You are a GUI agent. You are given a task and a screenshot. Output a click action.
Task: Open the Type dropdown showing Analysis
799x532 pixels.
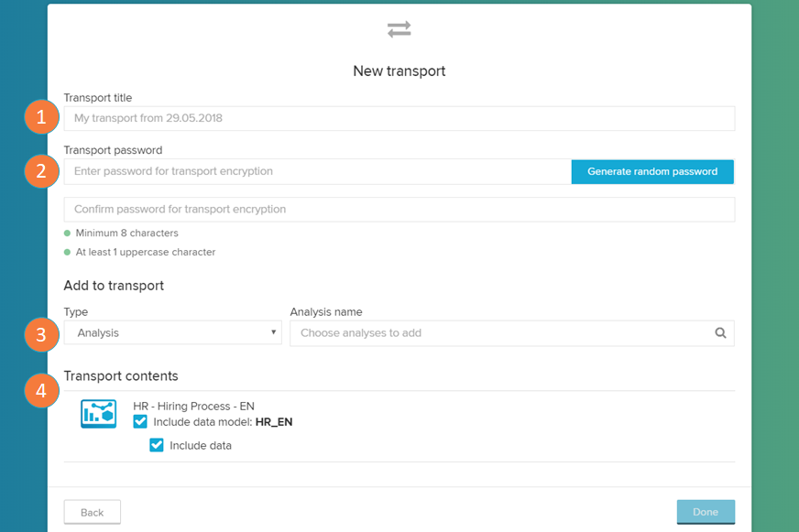(x=172, y=333)
